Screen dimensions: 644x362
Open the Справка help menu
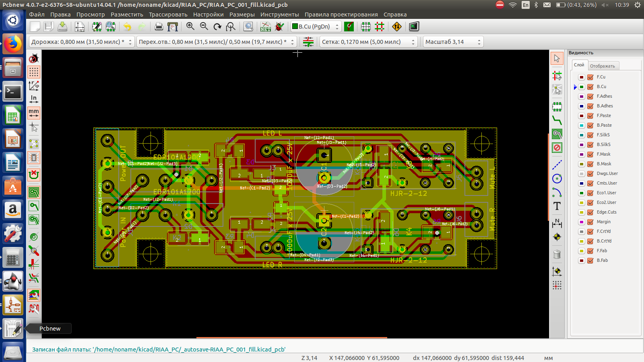tap(395, 14)
